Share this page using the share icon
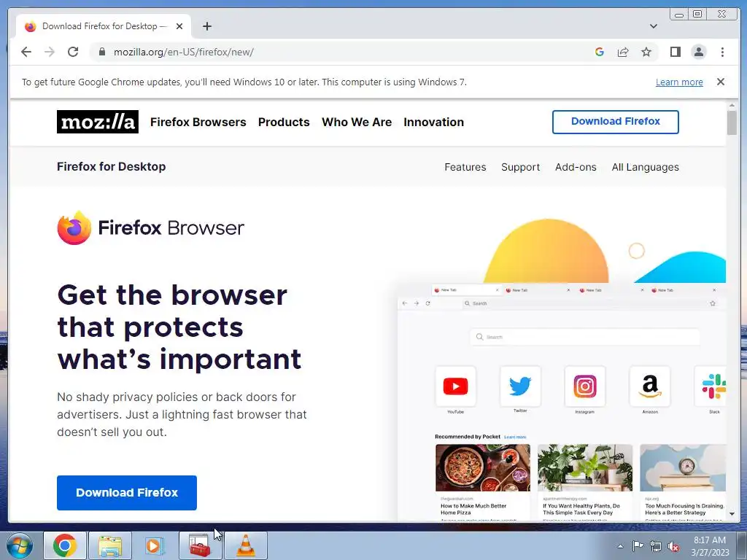Image resolution: width=747 pixels, height=560 pixels. pos(623,52)
